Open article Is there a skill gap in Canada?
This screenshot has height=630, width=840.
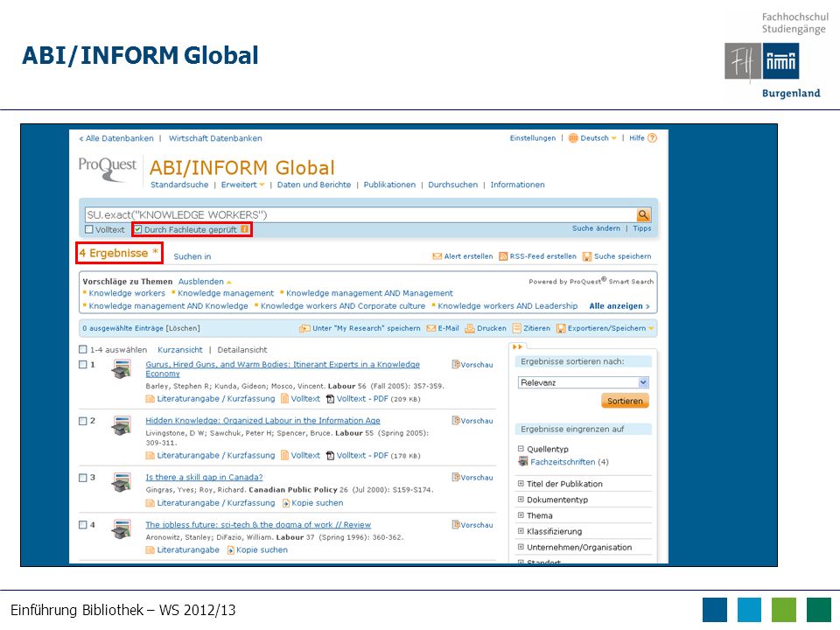tap(204, 478)
